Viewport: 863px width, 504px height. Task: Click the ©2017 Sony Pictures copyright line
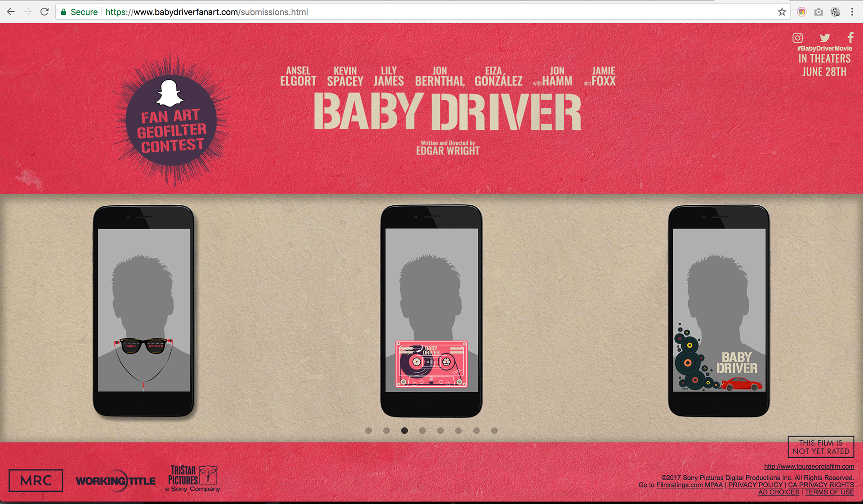(x=757, y=477)
